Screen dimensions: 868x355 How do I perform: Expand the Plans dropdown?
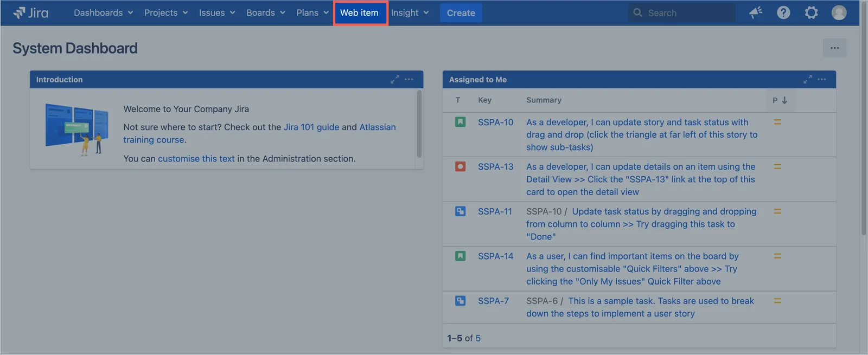pyautogui.click(x=312, y=12)
